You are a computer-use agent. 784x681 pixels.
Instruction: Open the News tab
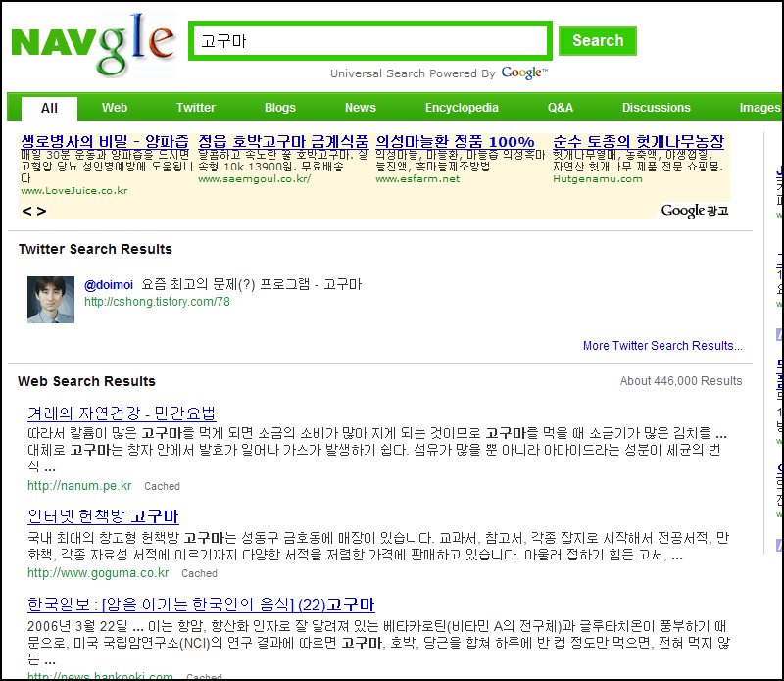[361, 108]
